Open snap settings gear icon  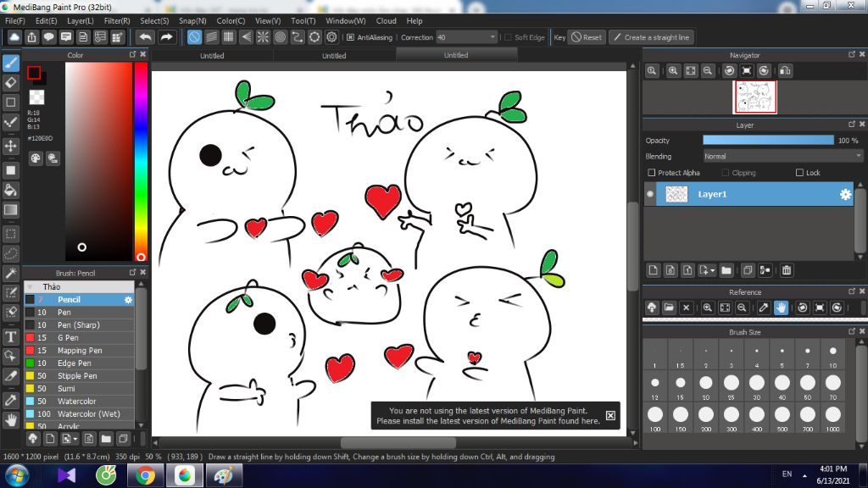point(331,37)
